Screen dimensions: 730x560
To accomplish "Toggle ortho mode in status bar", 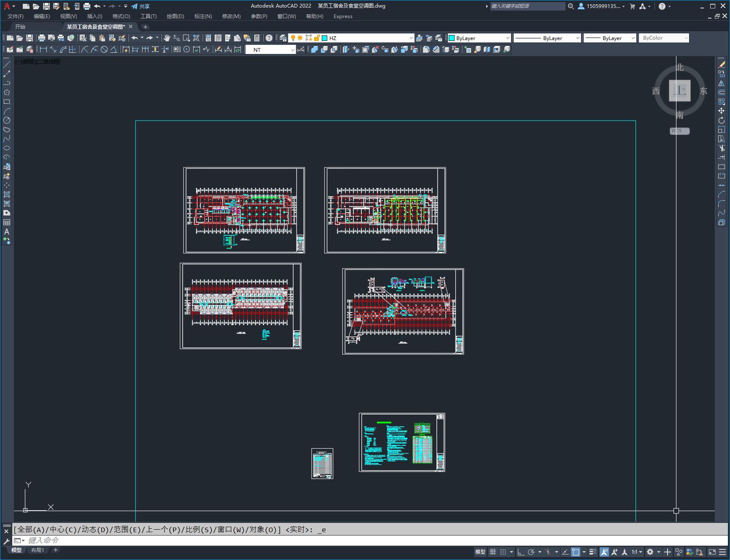I will (x=521, y=552).
